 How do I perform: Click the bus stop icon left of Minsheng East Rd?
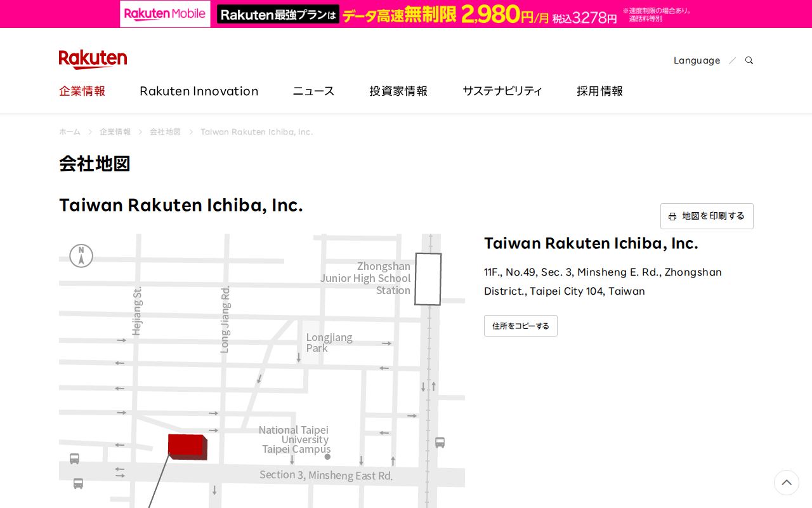click(75, 458)
